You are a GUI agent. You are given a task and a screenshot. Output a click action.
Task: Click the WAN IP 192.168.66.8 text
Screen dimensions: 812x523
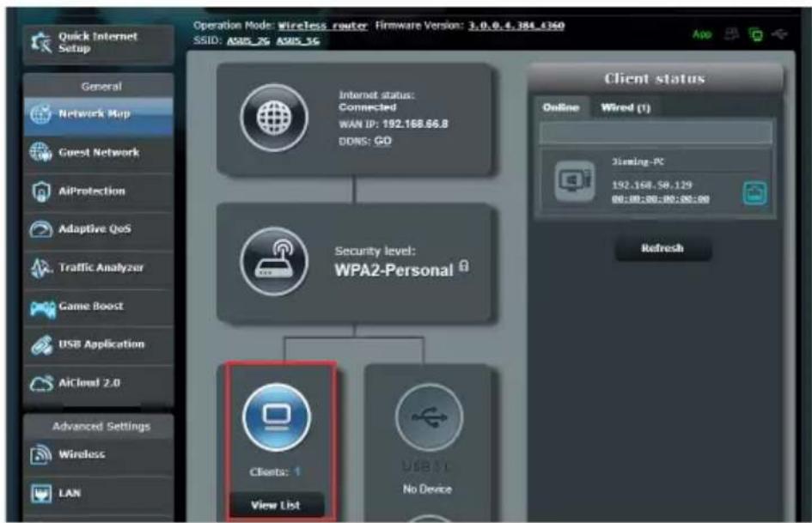[415, 125]
